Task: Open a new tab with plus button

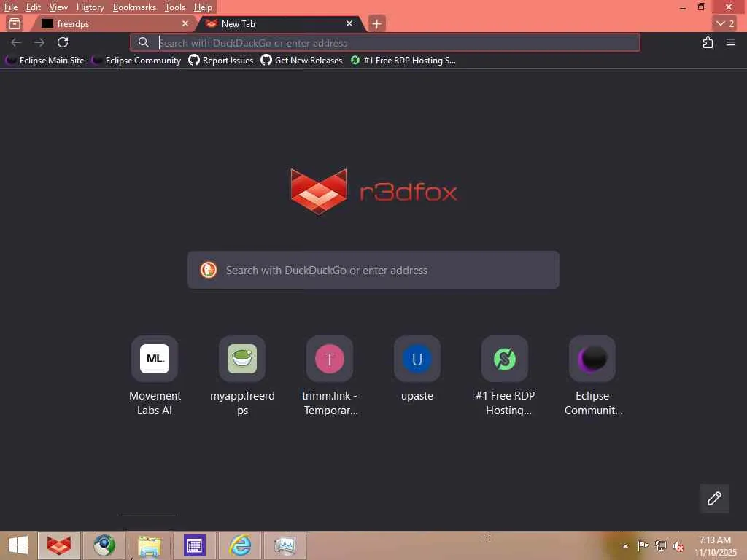Action: pyautogui.click(x=376, y=23)
